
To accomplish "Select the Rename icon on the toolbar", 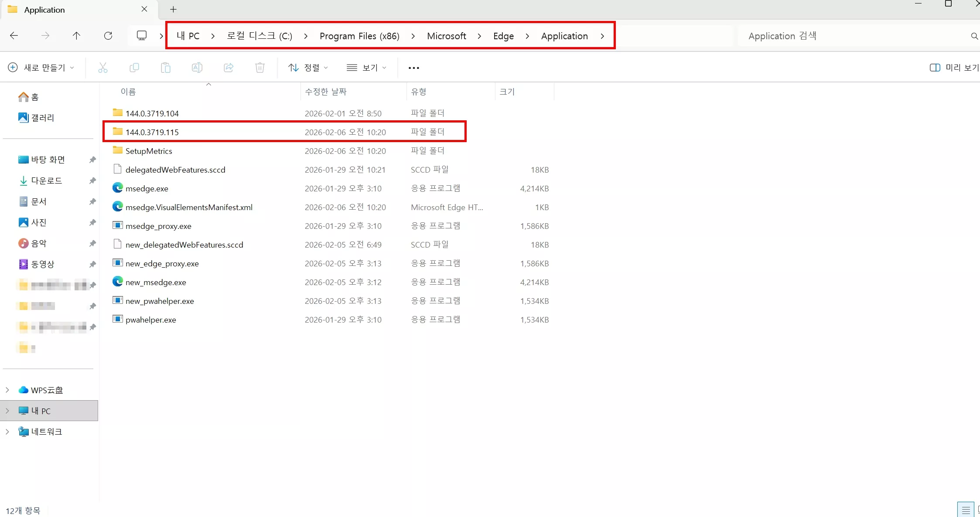I will (x=197, y=68).
